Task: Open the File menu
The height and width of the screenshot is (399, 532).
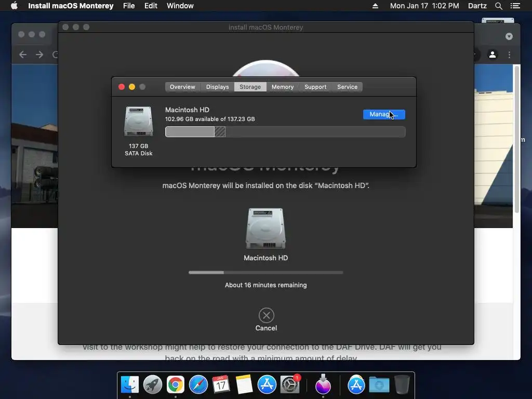Action: pyautogui.click(x=129, y=6)
